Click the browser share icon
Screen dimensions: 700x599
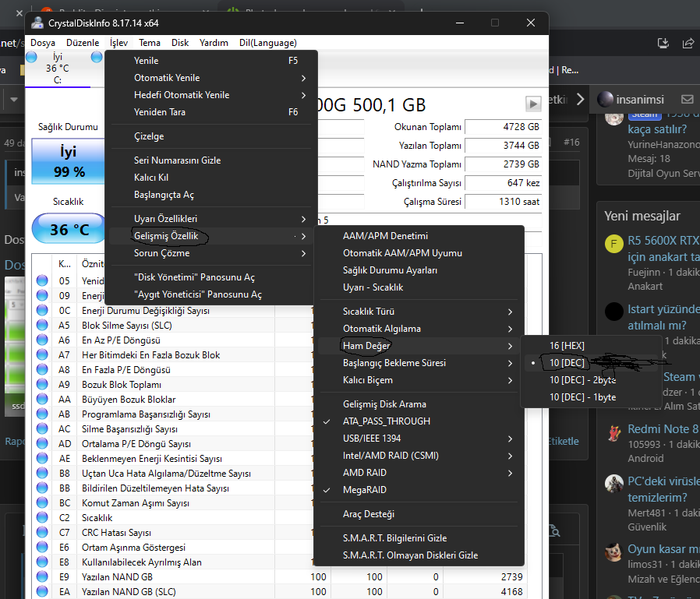pos(687,43)
